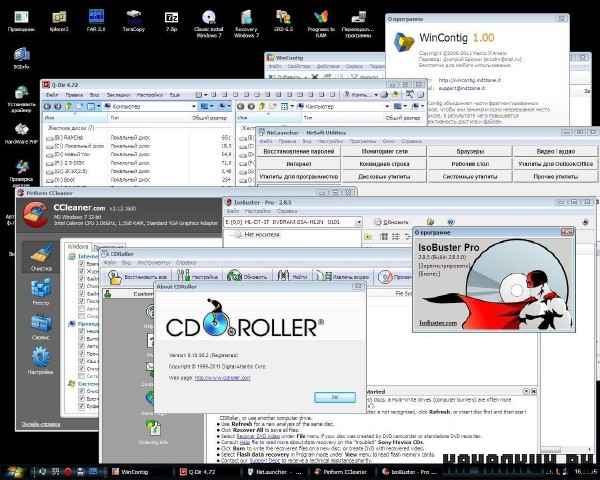Open CDRoller web page link
The image size is (600, 480).
coord(222,378)
